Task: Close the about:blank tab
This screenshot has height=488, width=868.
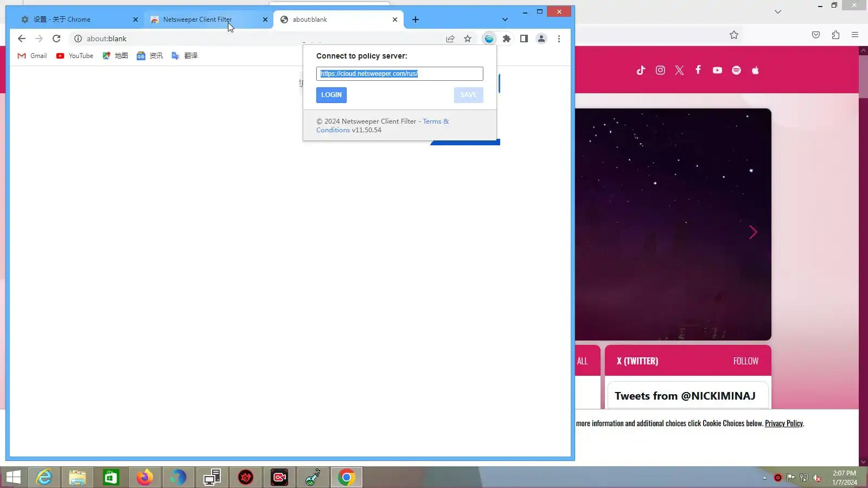Action: pos(395,20)
